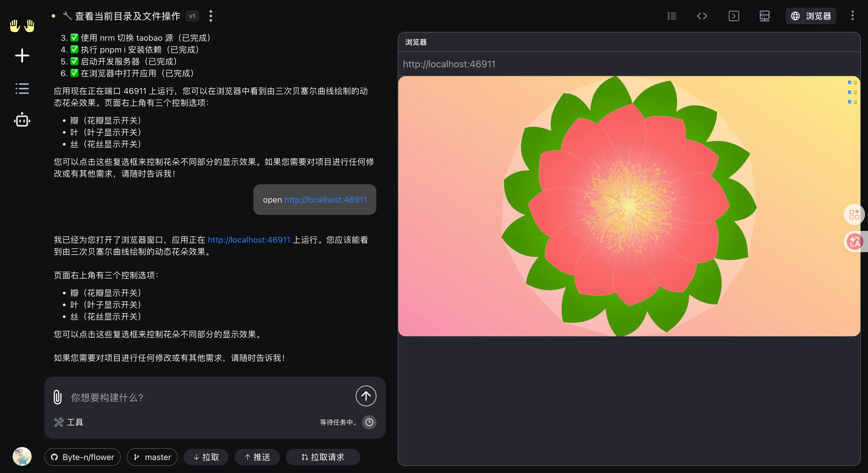The width and height of the screenshot is (868, 473).
Task: Open the conversation list icon in sidebar
Action: coord(22,89)
